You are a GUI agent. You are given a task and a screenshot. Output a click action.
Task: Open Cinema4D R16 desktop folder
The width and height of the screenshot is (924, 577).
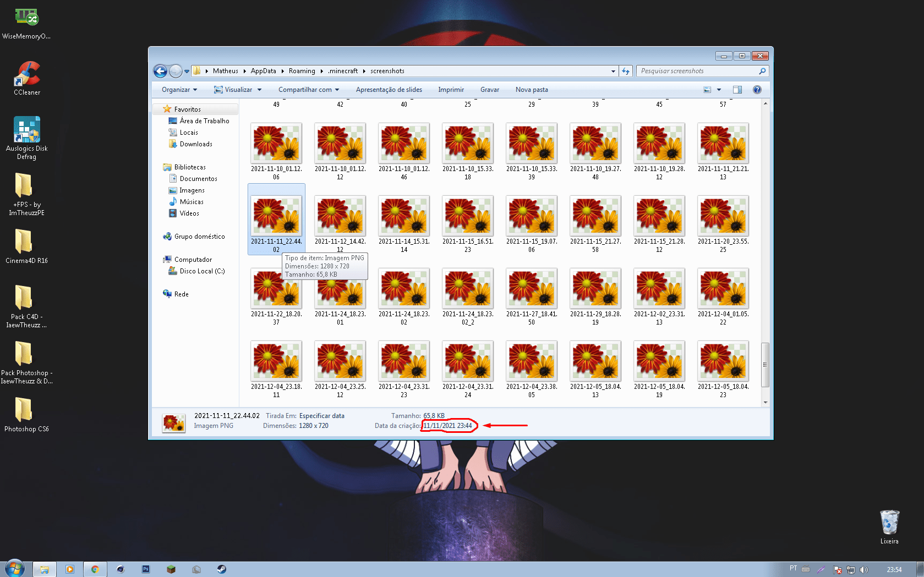tap(26, 246)
